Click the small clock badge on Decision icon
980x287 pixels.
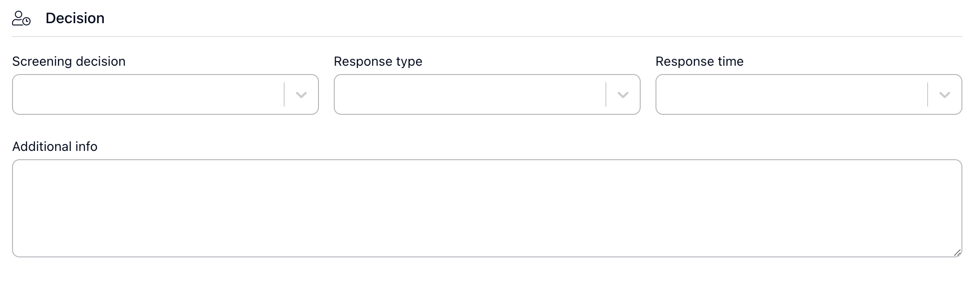[27, 21]
